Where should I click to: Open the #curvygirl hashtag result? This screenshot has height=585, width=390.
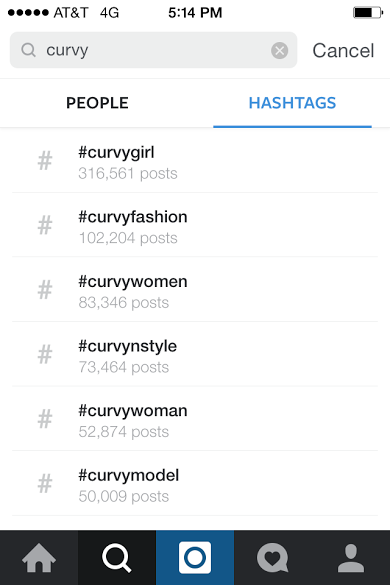[x=195, y=161]
